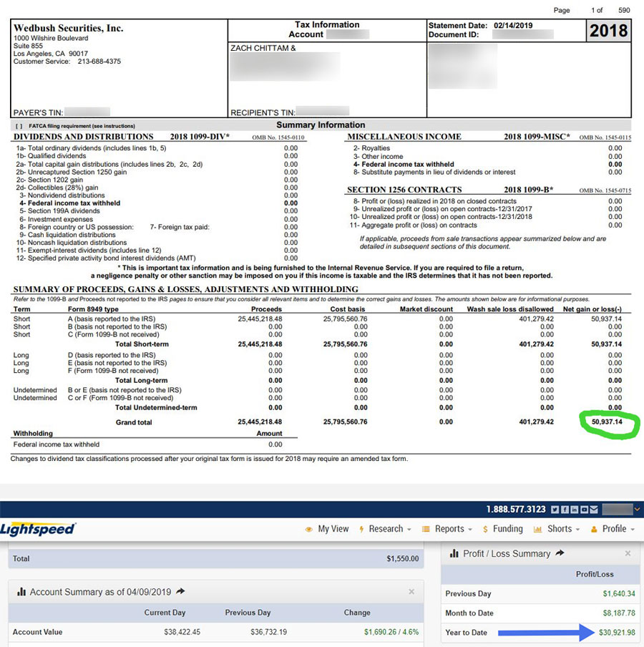This screenshot has width=644, height=647.
Task: Check the FATCA filing requirement checkbox
Action: (19, 127)
